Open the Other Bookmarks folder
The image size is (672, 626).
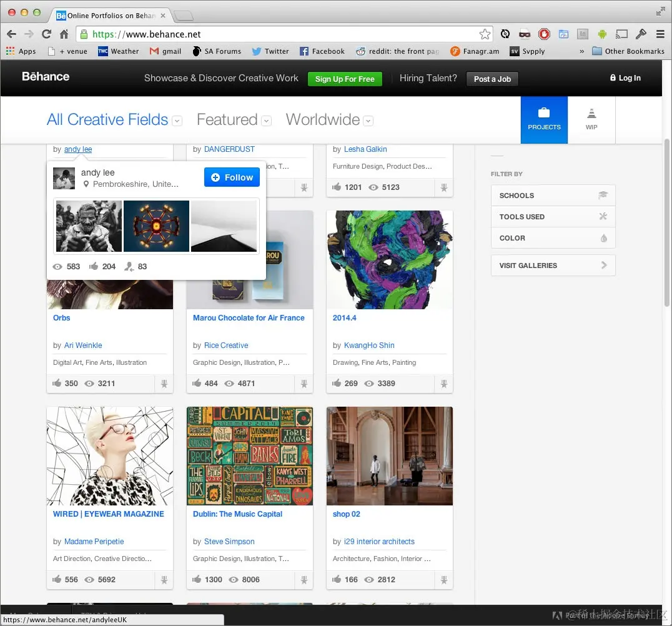click(628, 51)
